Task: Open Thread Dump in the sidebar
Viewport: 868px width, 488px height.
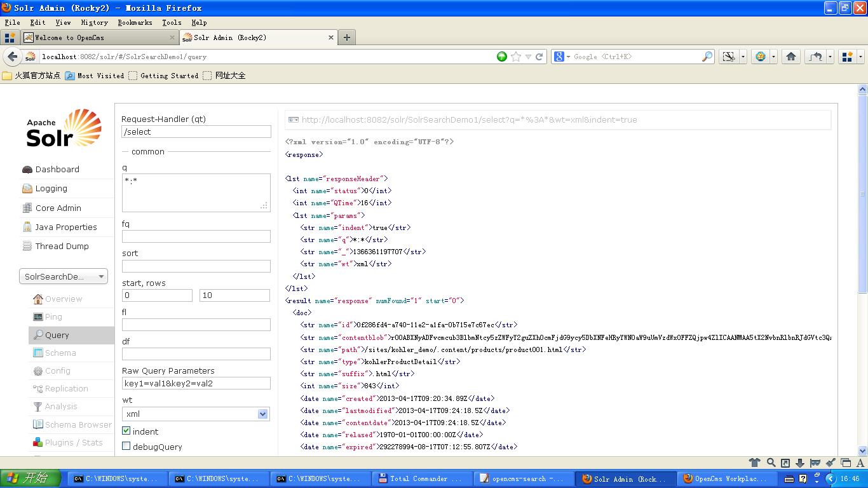Action: point(62,246)
